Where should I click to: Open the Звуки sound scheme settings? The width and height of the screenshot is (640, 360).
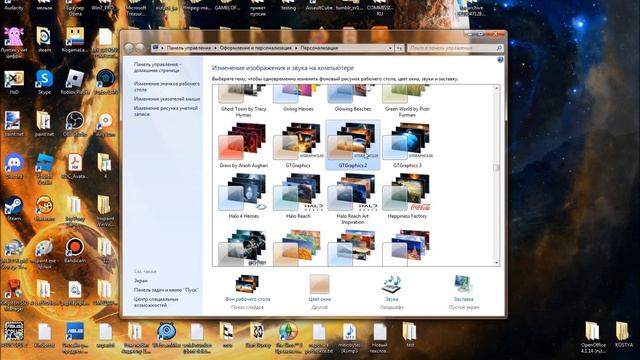tap(391, 291)
